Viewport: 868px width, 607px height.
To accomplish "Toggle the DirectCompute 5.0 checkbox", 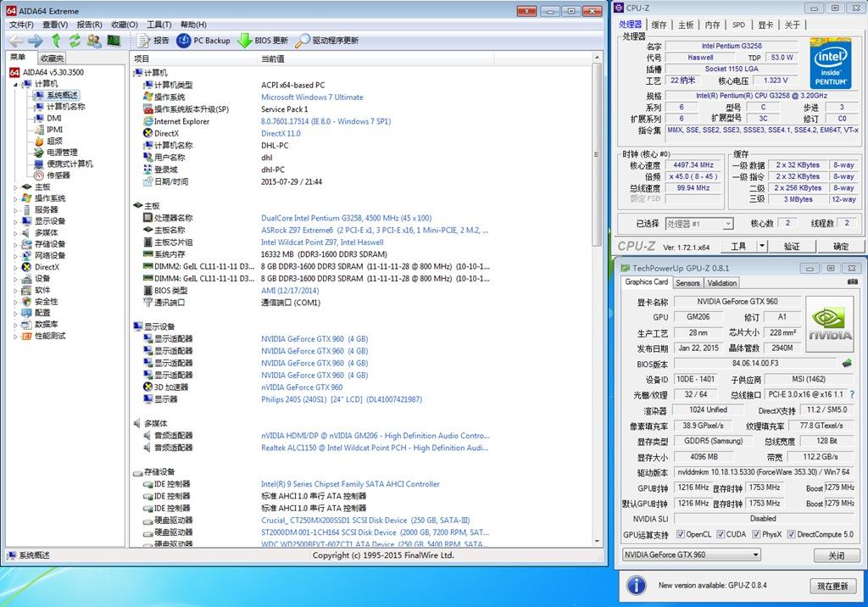I will point(791,534).
